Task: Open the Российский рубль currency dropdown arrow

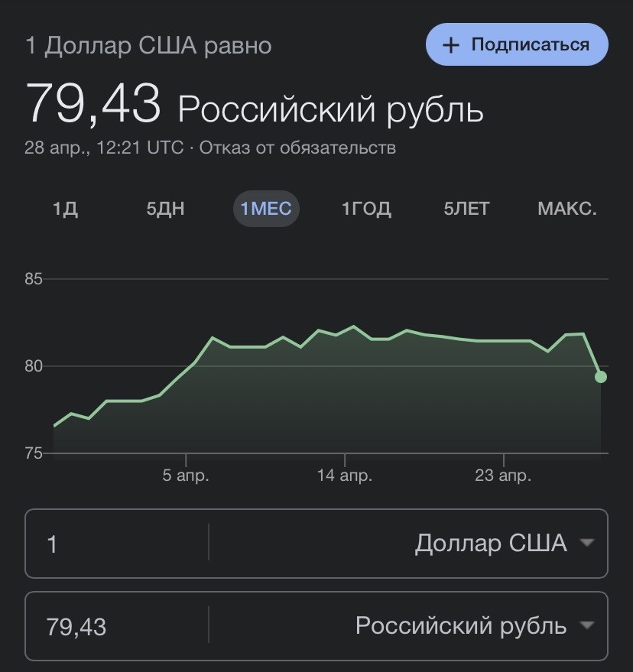Action: click(586, 625)
